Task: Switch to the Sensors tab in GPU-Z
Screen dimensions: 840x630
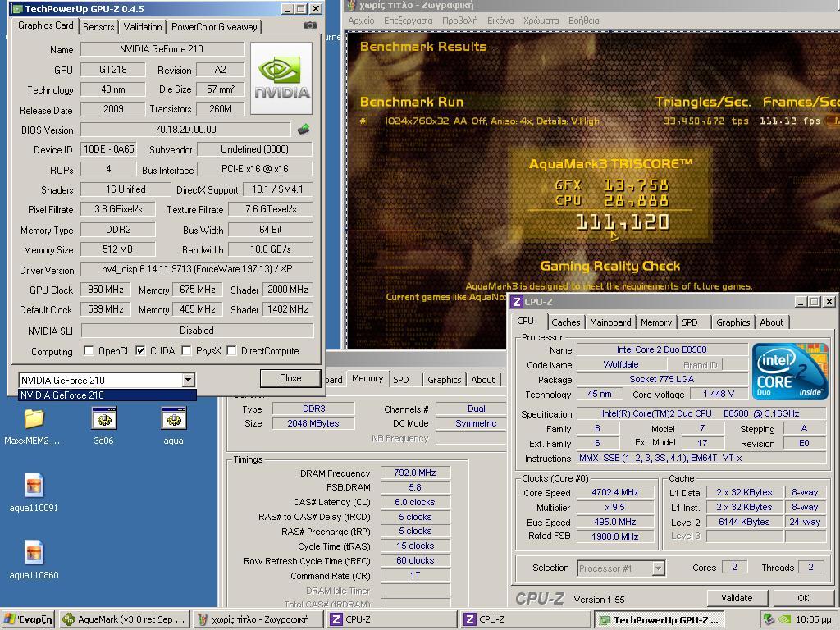Action: (98, 27)
